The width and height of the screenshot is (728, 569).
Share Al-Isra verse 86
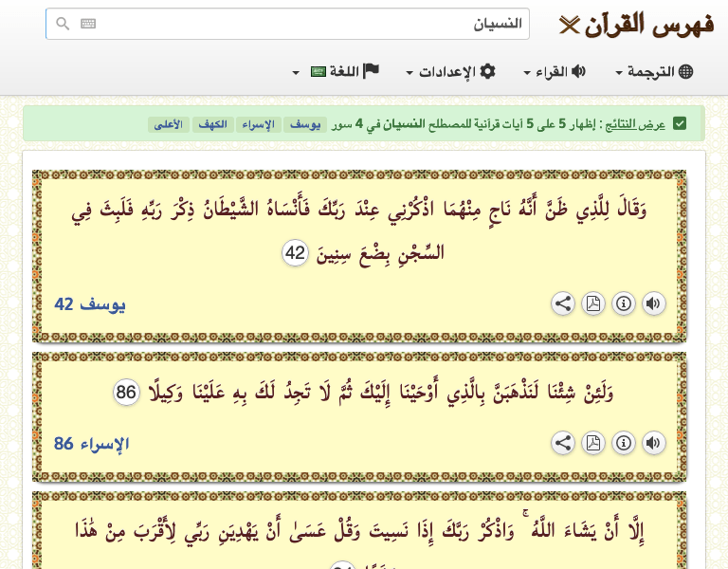click(x=563, y=443)
